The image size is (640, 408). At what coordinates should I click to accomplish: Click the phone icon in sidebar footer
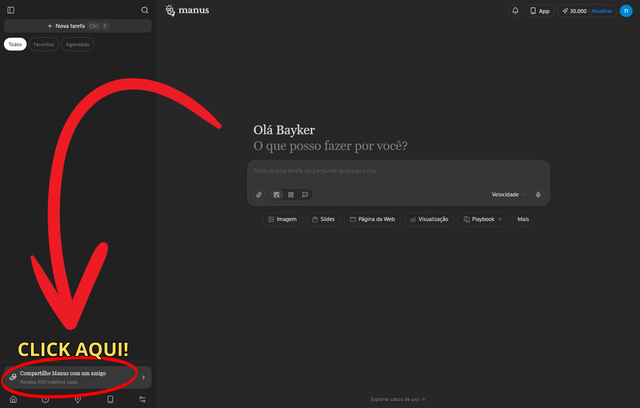coord(110,399)
